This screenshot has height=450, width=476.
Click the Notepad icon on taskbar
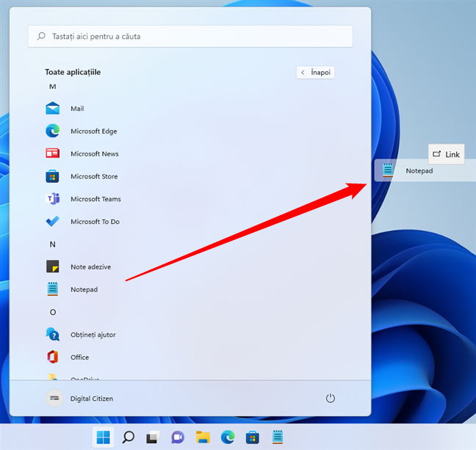click(x=278, y=437)
